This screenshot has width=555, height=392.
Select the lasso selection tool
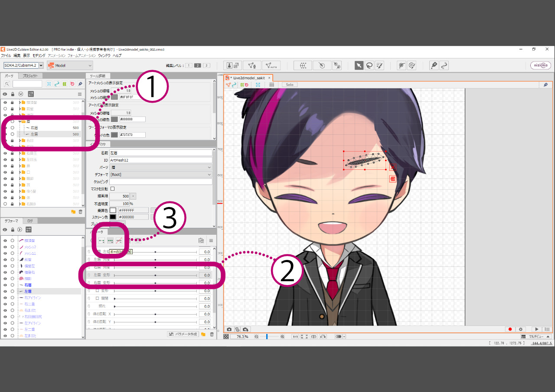(x=369, y=65)
